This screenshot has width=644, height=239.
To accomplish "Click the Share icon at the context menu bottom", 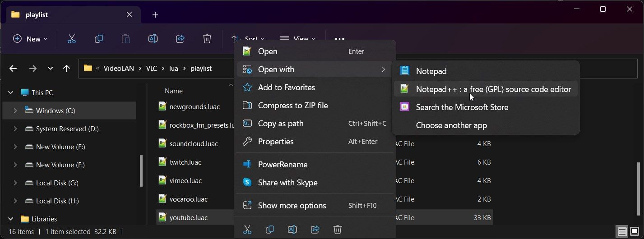I will 315,230.
